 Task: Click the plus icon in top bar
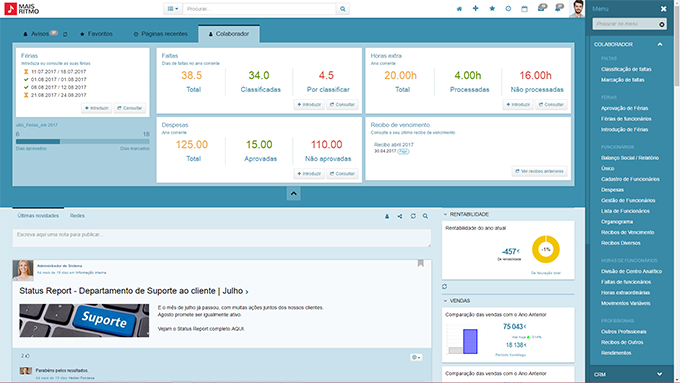(475, 8)
